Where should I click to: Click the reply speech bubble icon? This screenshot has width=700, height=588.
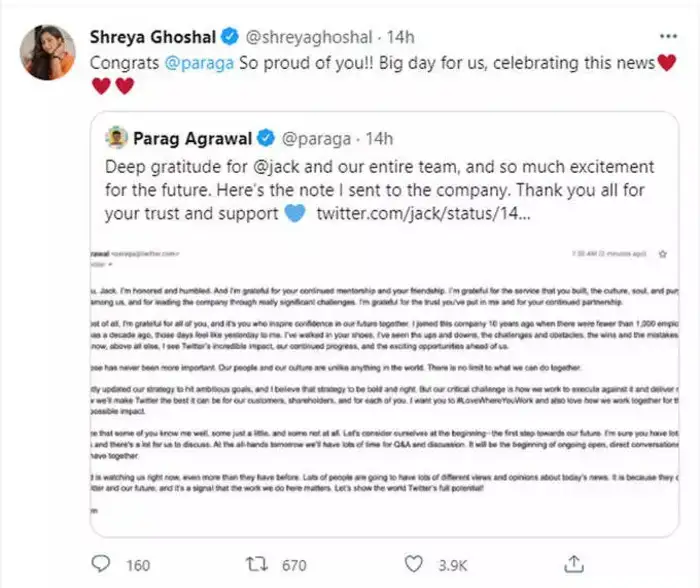tap(103, 565)
